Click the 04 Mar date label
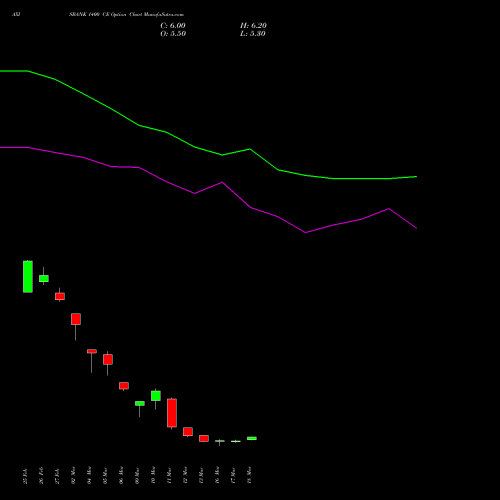The height and width of the screenshot is (500, 500). pos(90,476)
